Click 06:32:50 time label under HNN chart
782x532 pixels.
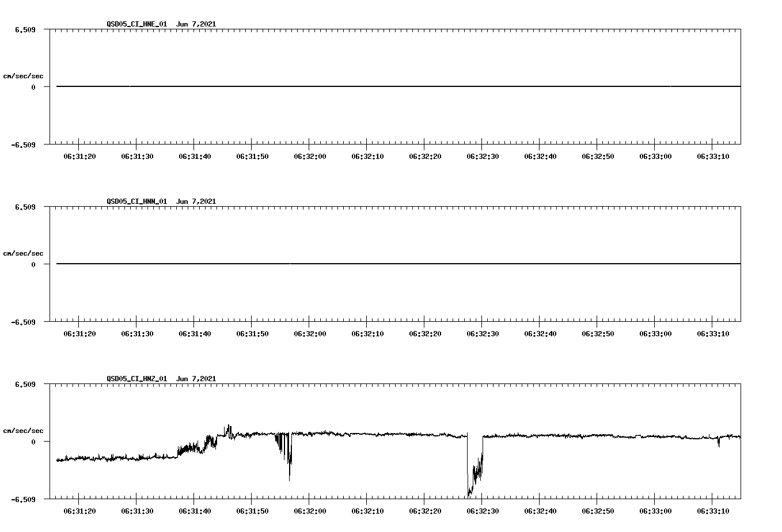598,334
